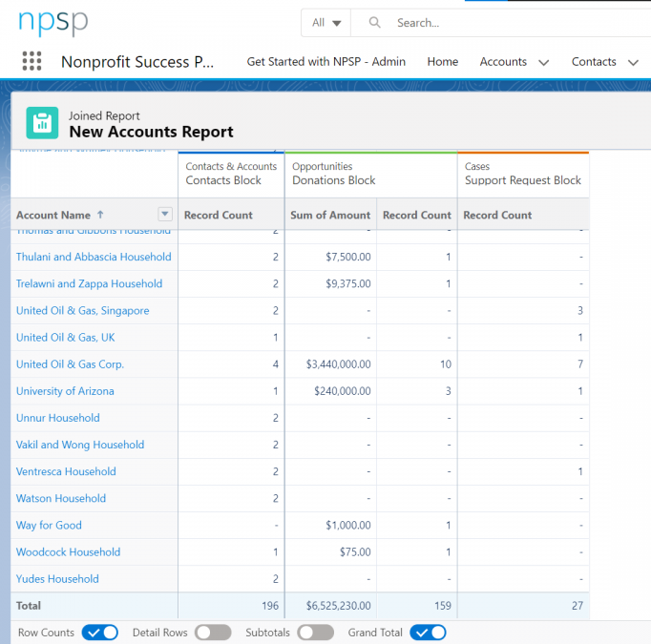Expand the Accounts tab chevron
This screenshot has height=644, width=651.
click(x=544, y=63)
